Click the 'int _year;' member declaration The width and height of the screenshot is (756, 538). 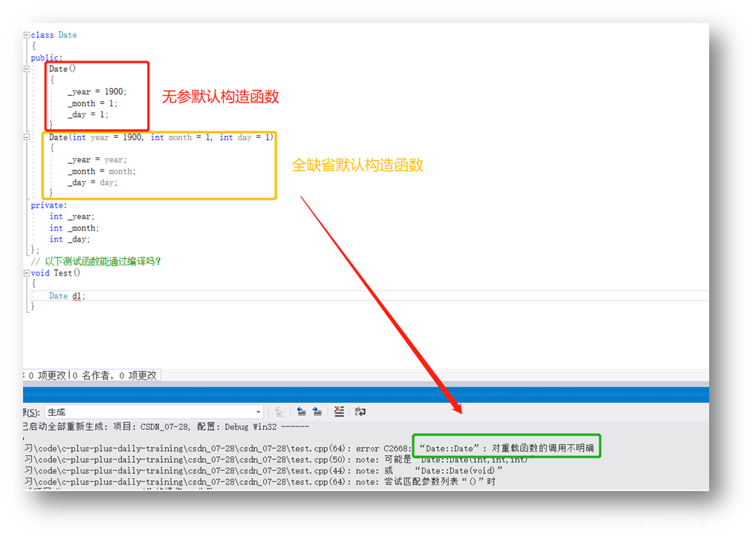[x=72, y=216]
